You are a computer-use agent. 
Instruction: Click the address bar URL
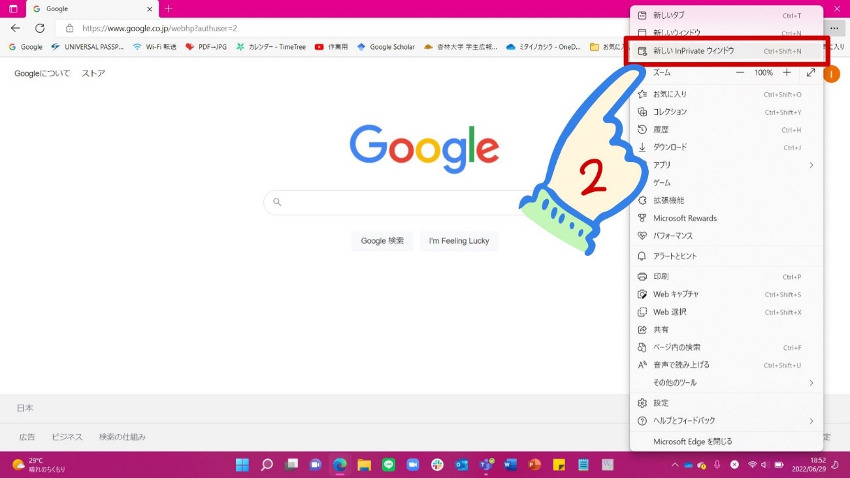pyautogui.click(x=160, y=28)
